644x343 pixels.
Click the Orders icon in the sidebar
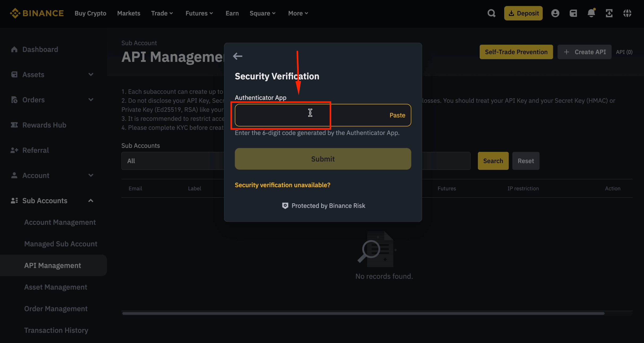(15, 100)
